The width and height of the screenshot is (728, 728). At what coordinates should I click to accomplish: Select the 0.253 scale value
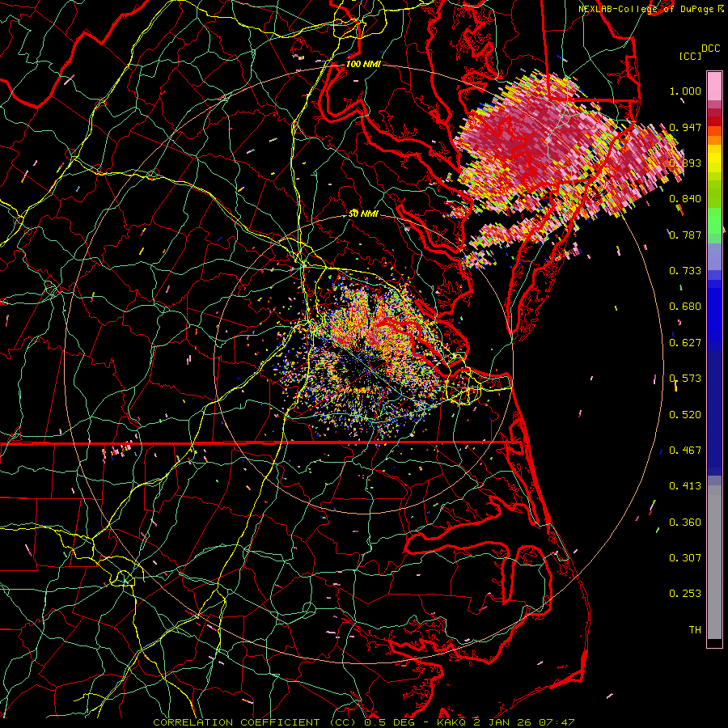coord(685,594)
